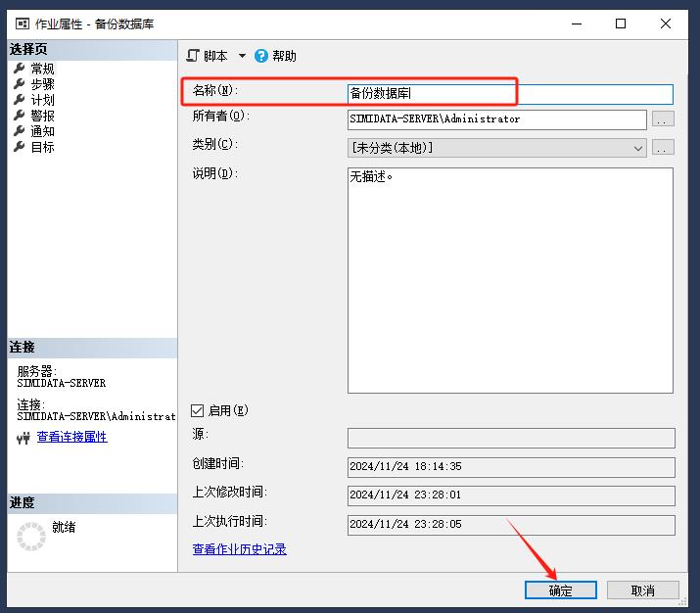Screen dimensions: 700x613
Task: Open the 计划 page
Action: 42,100
